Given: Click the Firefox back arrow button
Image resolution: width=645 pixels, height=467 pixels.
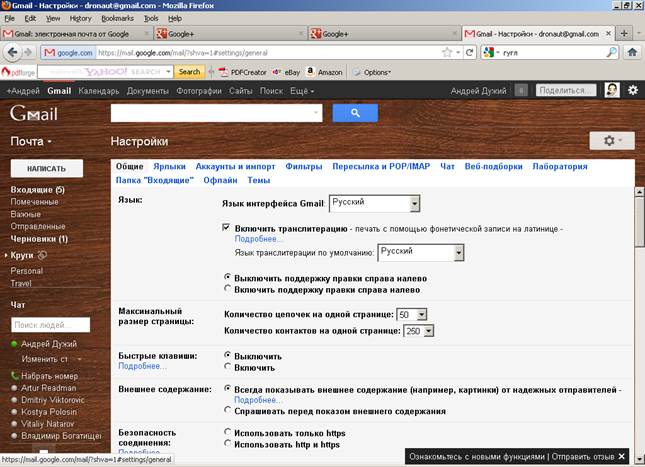Looking at the screenshot, I should 12,53.
